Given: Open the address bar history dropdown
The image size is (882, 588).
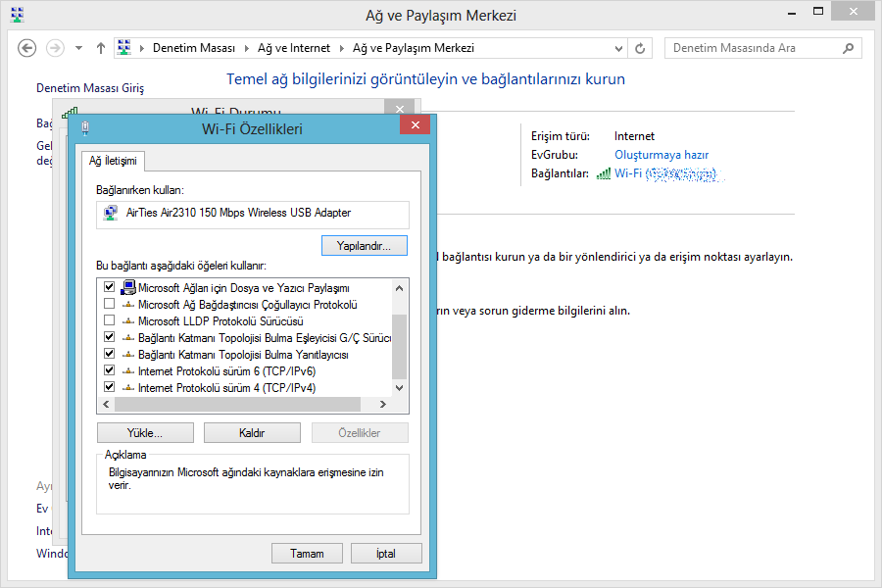Looking at the screenshot, I should click(x=618, y=48).
